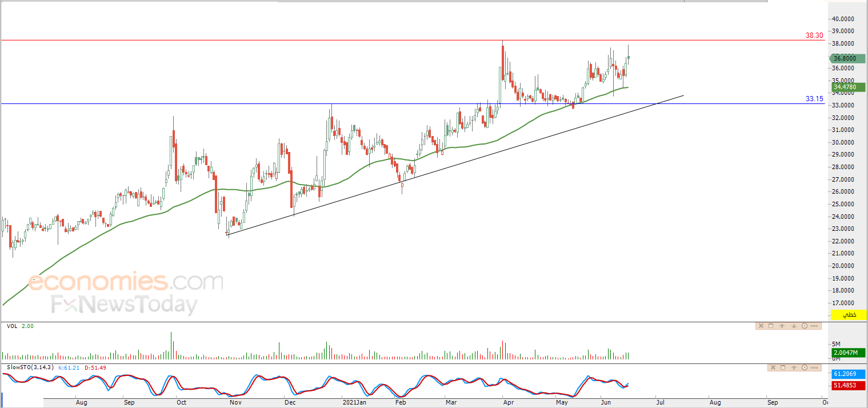Click the 17.0000 price axis label
Image resolution: width=868 pixels, height=408 pixels.
843,303
